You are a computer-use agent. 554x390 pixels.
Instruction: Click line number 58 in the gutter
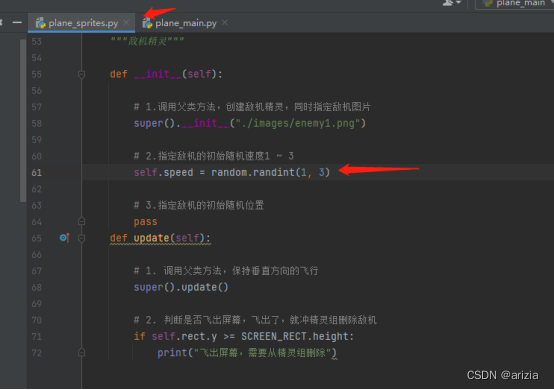(36, 123)
